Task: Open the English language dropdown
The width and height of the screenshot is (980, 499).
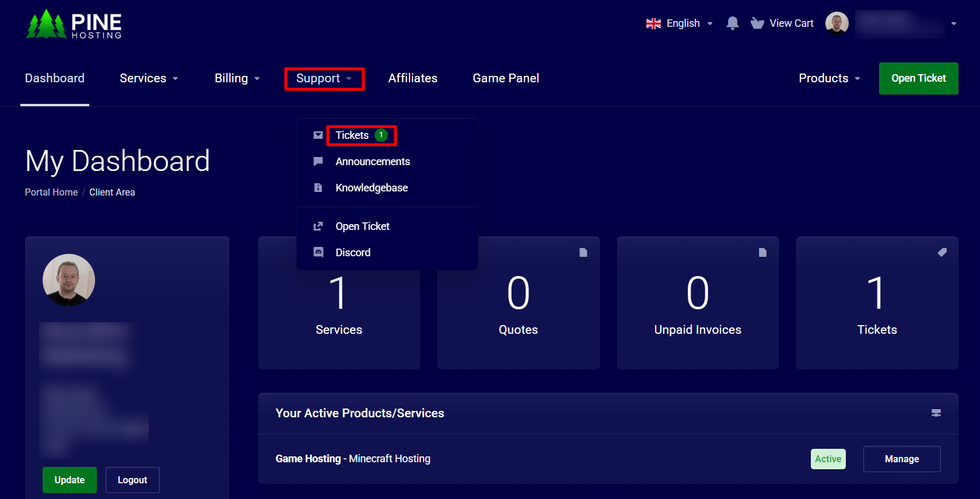Action: pos(680,23)
